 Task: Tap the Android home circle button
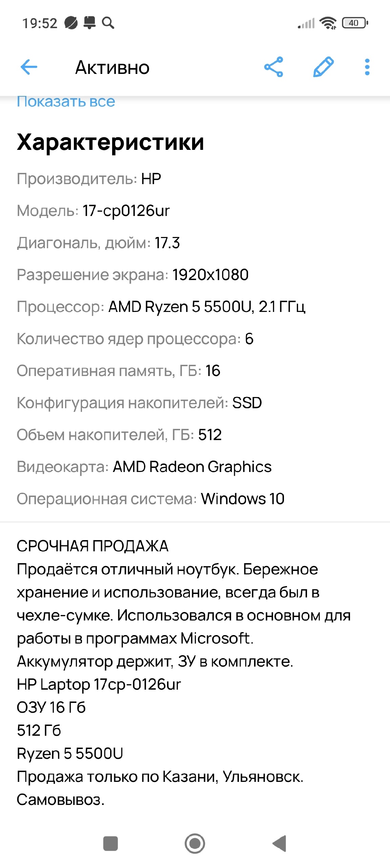(x=195, y=843)
